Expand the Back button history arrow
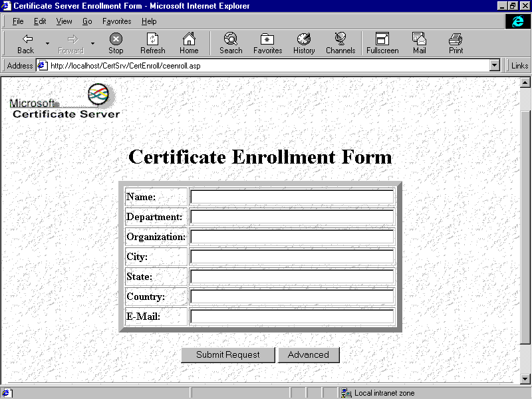This screenshot has height=399, width=532. (47, 43)
